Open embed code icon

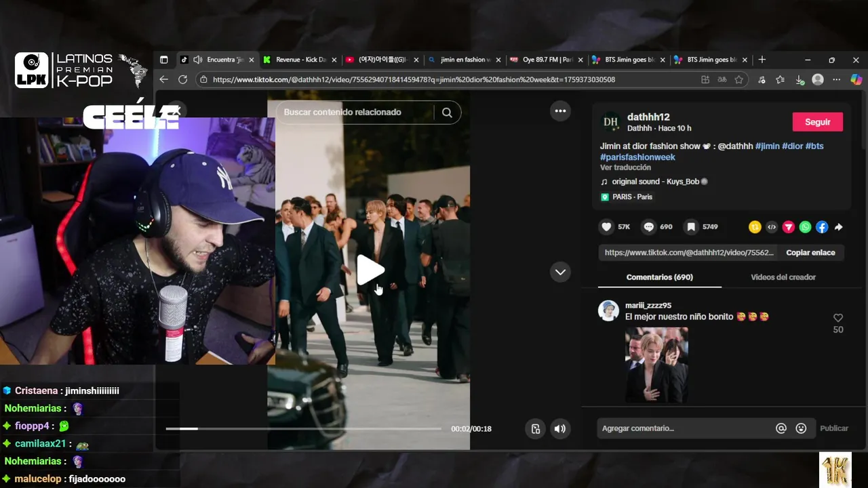(x=772, y=227)
